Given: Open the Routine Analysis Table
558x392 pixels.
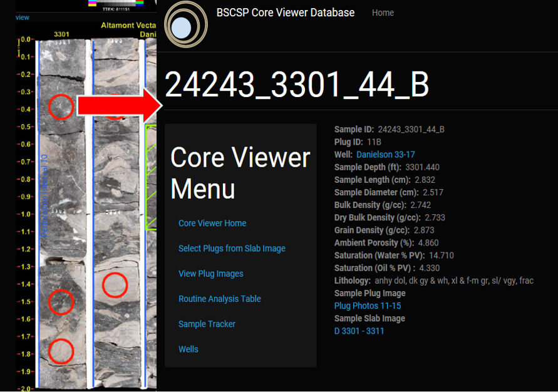Looking at the screenshot, I should point(219,299).
